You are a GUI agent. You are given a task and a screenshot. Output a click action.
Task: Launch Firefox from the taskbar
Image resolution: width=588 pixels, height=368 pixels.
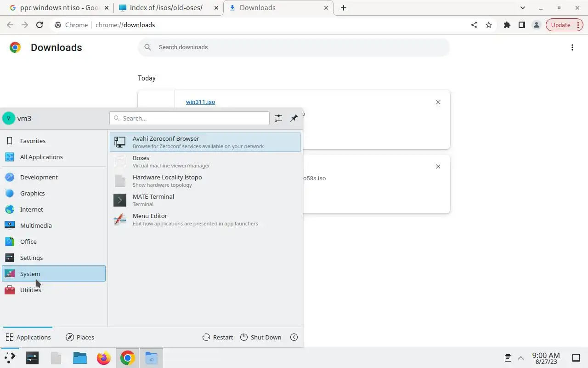104,358
